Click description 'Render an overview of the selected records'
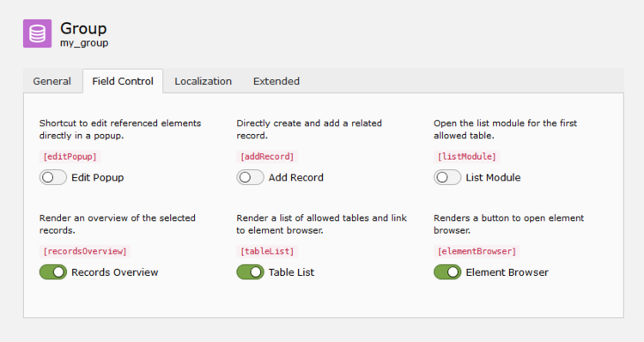The width and height of the screenshot is (644, 342). [118, 224]
